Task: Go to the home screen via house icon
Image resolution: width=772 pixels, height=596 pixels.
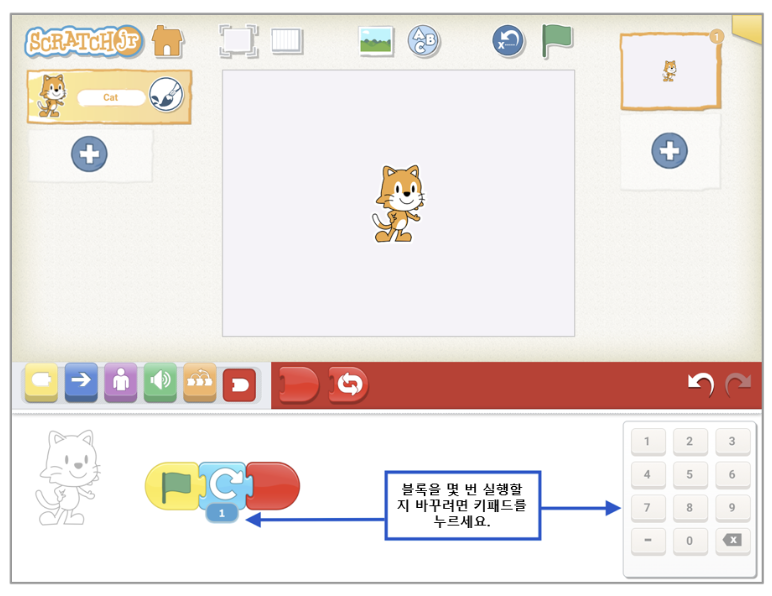Action: click(168, 41)
